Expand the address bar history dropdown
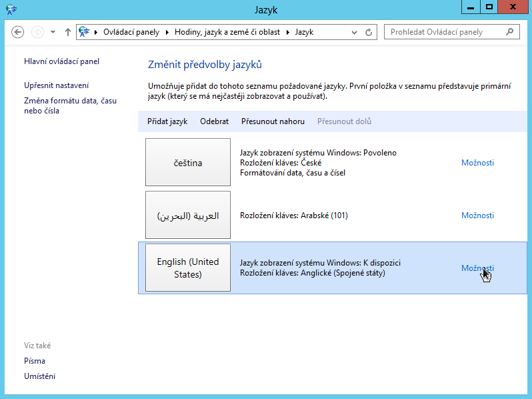This screenshot has height=399, width=532. pyautogui.click(x=357, y=32)
